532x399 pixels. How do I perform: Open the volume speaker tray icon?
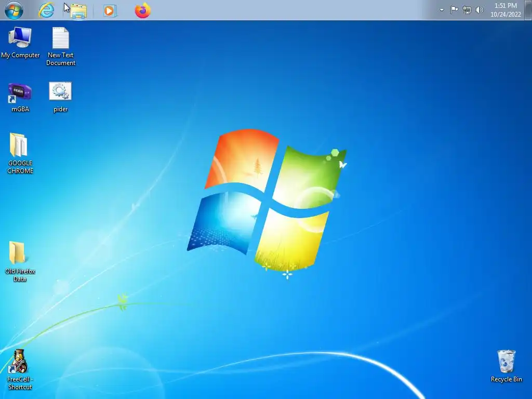pos(479,10)
